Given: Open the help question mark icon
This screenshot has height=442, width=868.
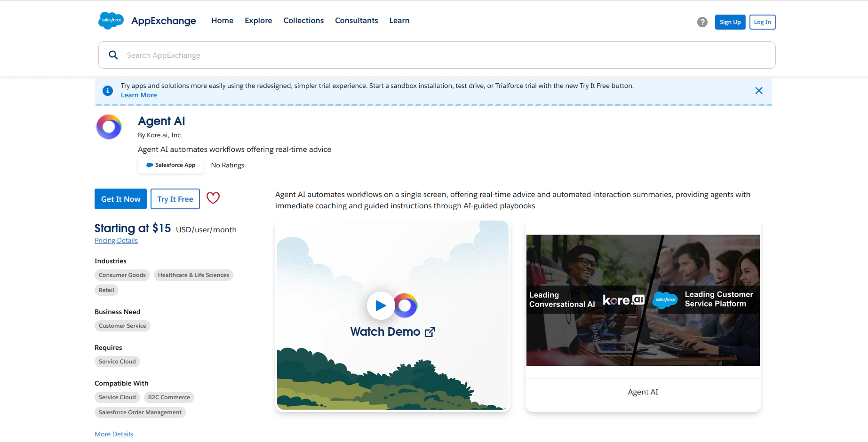Looking at the screenshot, I should (702, 22).
